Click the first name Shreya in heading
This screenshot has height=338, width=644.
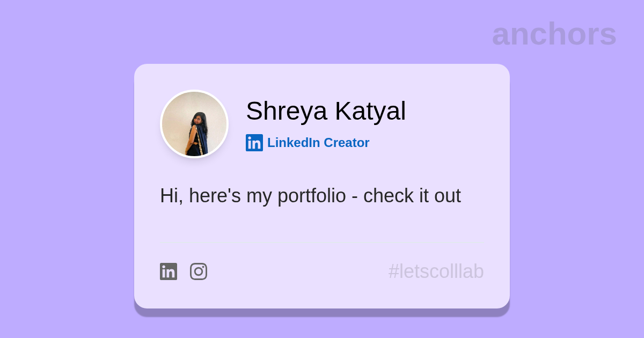pos(286,111)
